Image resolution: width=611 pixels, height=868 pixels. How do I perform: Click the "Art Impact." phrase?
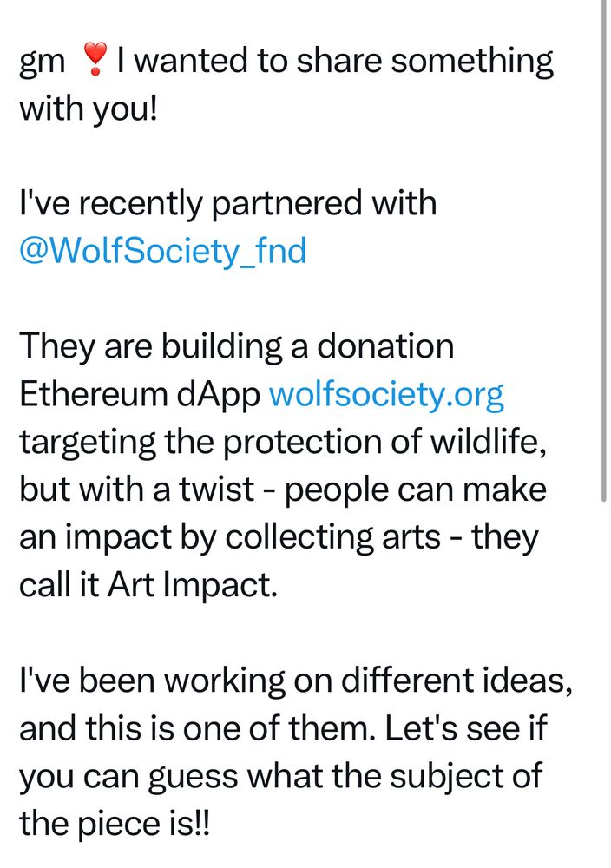coord(192,585)
